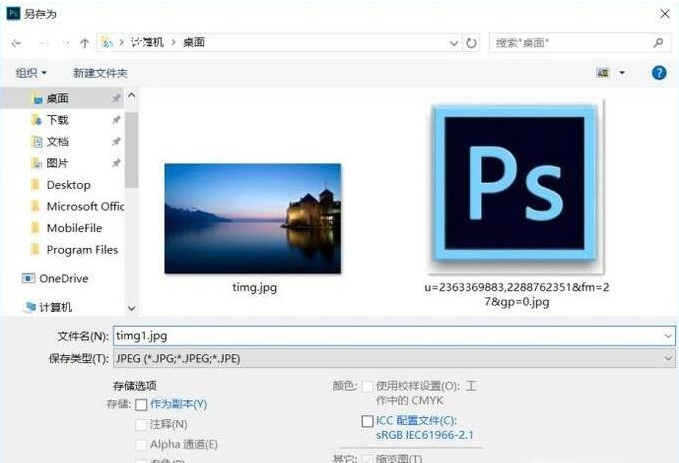Toggle 作为副本 checkbox
Viewport: 679px width, 463px height.
tap(141, 405)
